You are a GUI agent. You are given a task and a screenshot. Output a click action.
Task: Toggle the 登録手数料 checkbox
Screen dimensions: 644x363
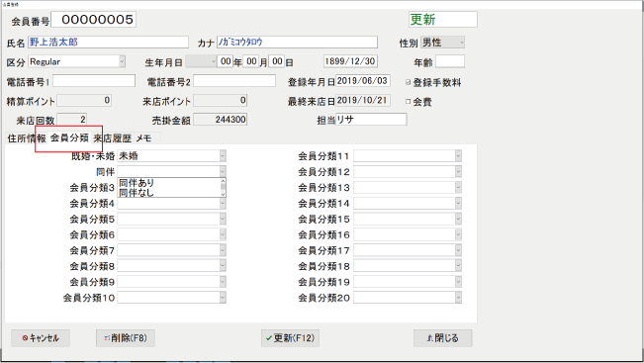(x=409, y=82)
